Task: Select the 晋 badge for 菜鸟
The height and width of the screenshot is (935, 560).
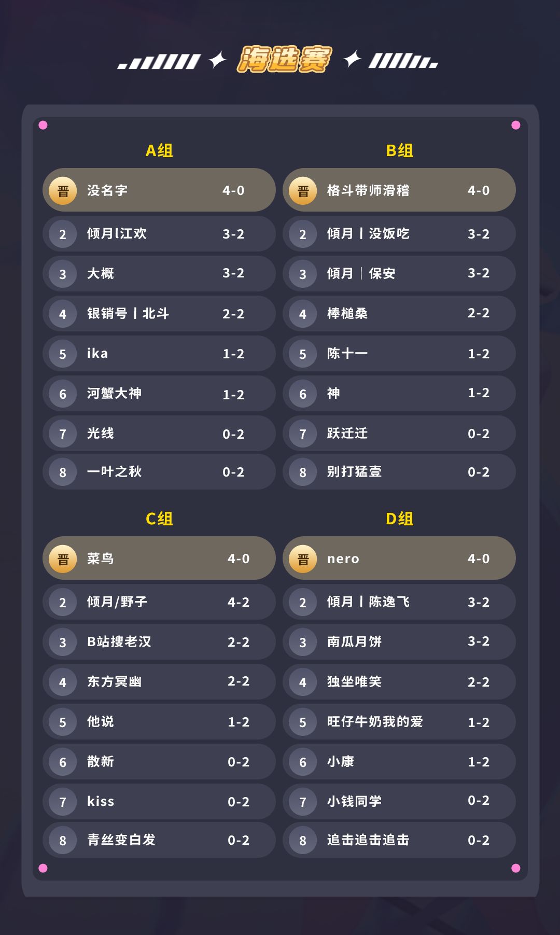Action: point(63,559)
